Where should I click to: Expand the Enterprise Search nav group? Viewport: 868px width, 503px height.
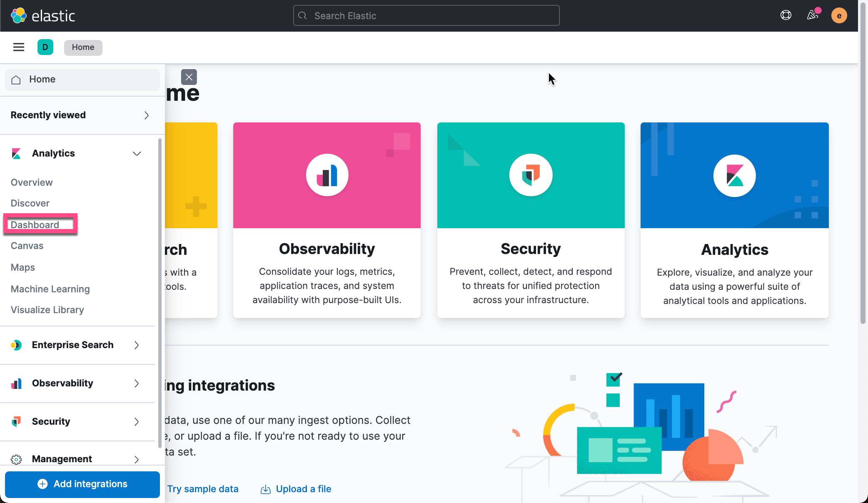coord(137,345)
